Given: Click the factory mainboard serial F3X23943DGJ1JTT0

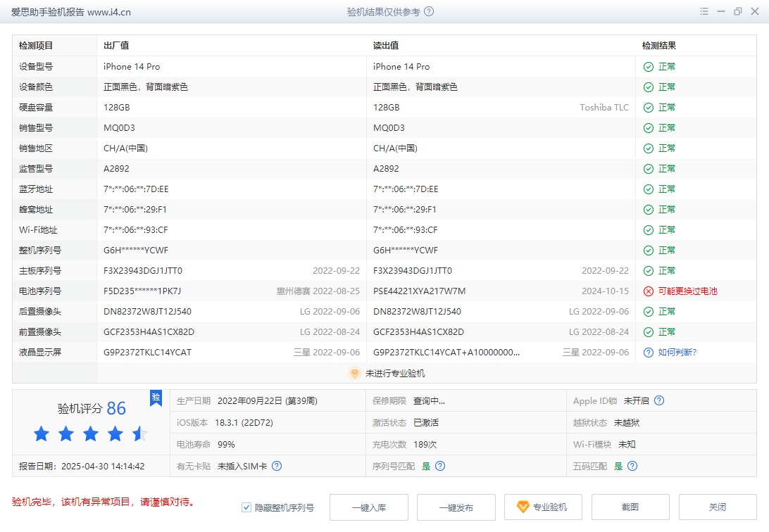Looking at the screenshot, I should [x=143, y=271].
